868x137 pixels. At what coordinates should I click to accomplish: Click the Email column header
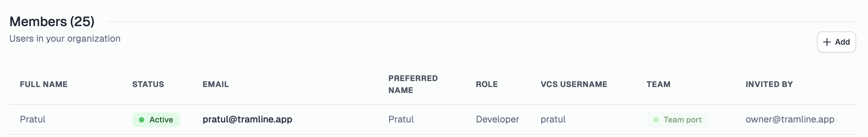point(216,84)
